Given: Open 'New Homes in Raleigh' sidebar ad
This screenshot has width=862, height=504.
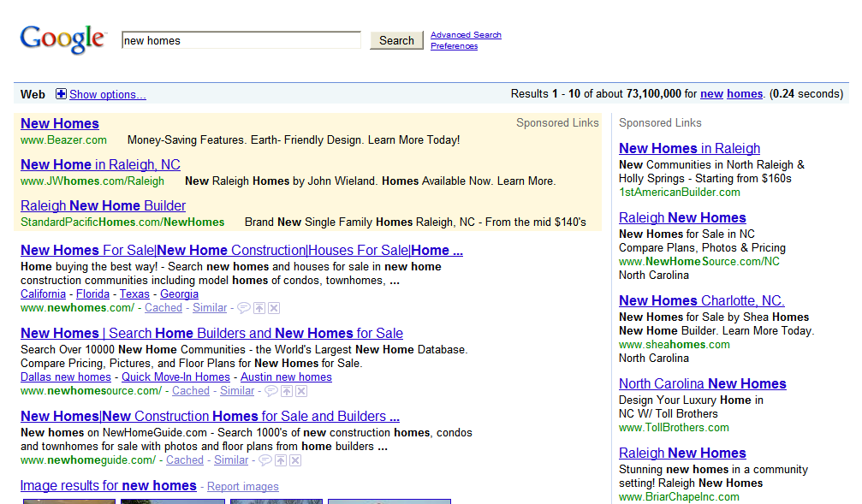Looking at the screenshot, I should (x=689, y=148).
